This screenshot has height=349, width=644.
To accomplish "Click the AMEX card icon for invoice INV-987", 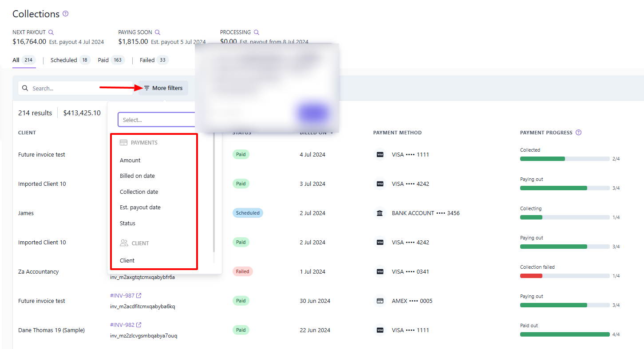I will pyautogui.click(x=380, y=301).
